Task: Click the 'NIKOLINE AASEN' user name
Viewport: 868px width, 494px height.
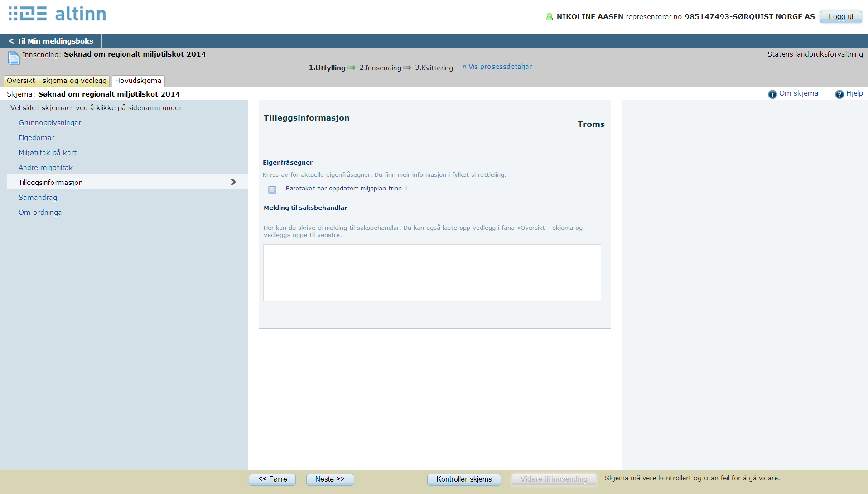Action: click(590, 17)
